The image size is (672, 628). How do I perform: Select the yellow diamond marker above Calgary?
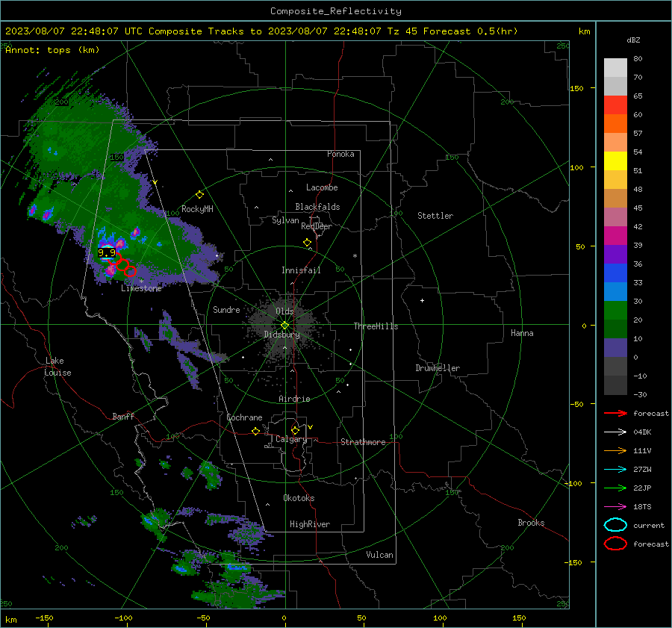click(295, 430)
